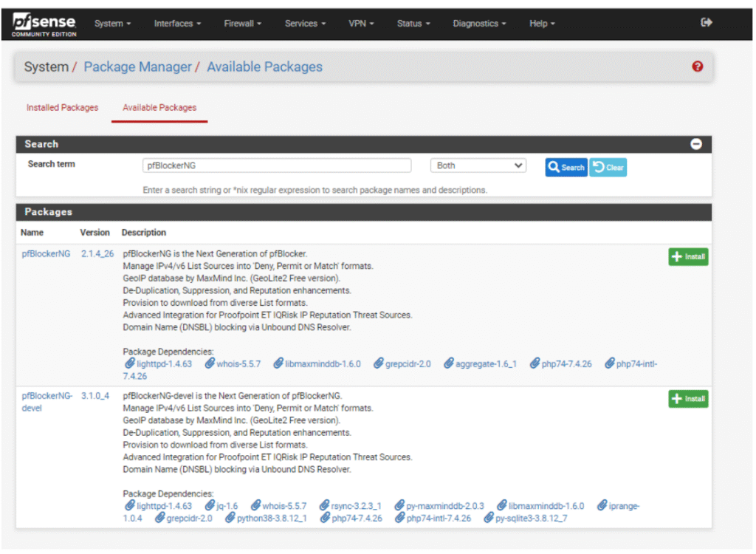The image size is (756, 554).
Task: Click the Package Manager breadcrumb link
Action: [137, 67]
